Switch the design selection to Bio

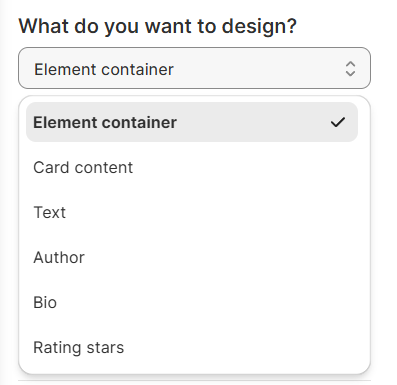(192, 302)
